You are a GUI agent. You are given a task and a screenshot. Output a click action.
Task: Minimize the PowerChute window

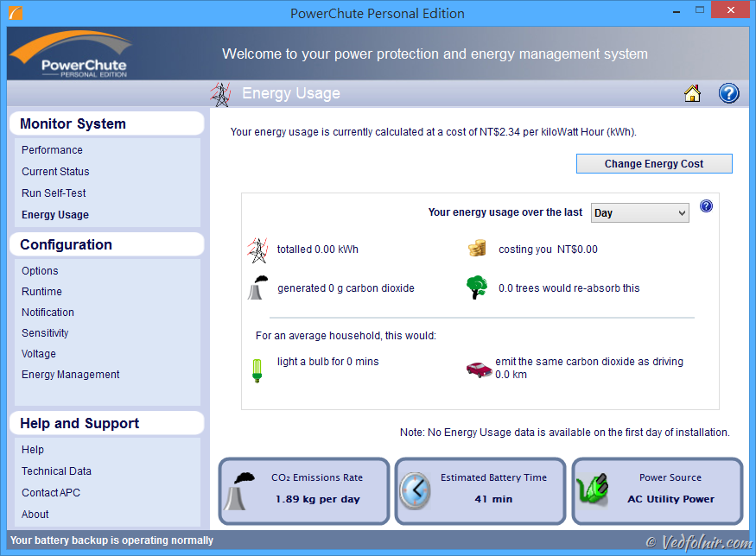click(x=676, y=10)
